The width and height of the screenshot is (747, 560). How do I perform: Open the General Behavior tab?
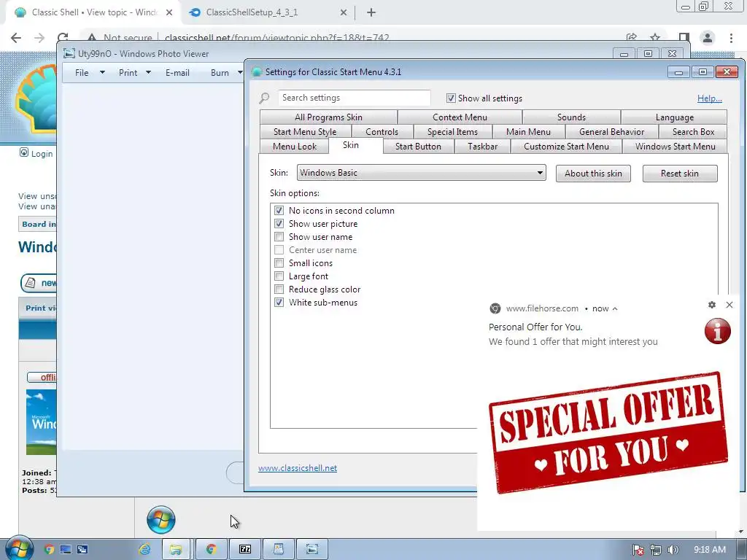(x=612, y=132)
